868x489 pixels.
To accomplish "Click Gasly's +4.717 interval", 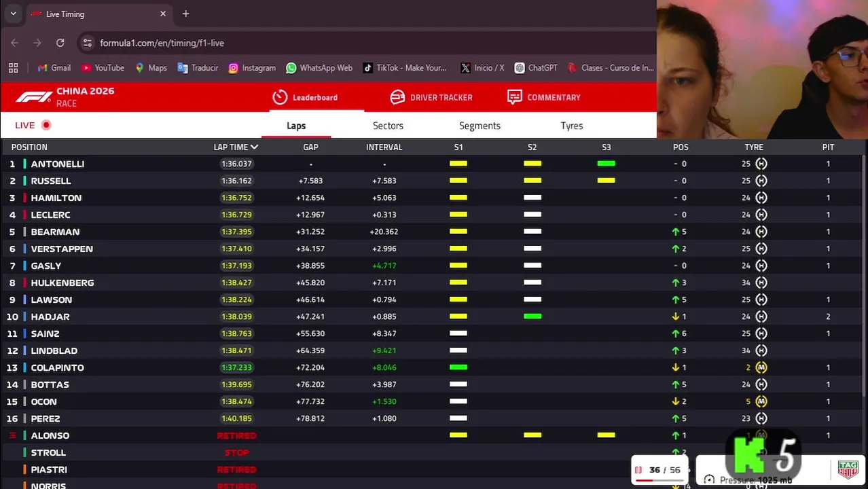I will 384,266.
